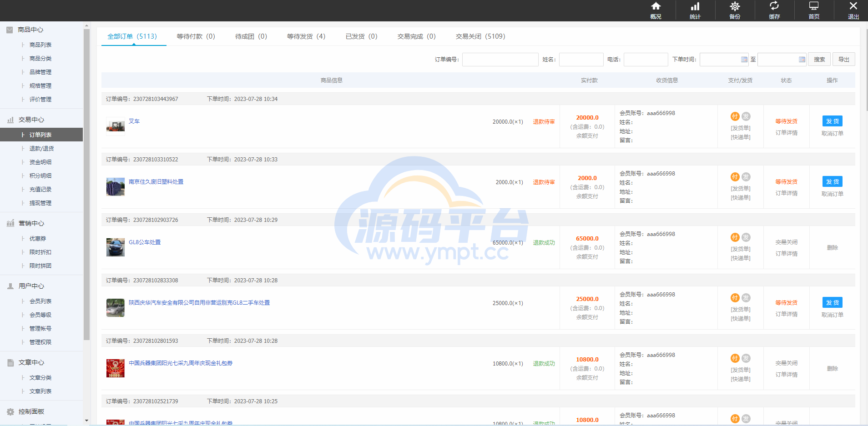Click [快递单] link for 陕西庆华汽车 order
Viewport: 868px width, 426px height.
[x=741, y=319]
